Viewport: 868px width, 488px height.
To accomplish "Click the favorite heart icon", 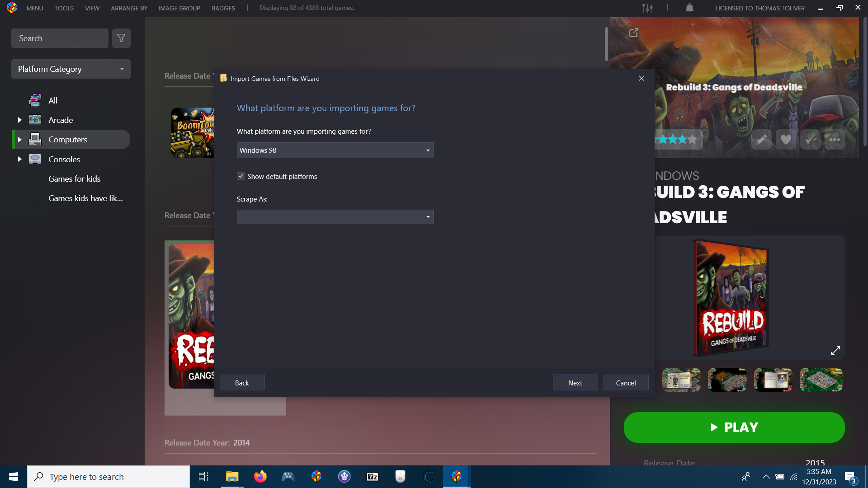I will [786, 140].
